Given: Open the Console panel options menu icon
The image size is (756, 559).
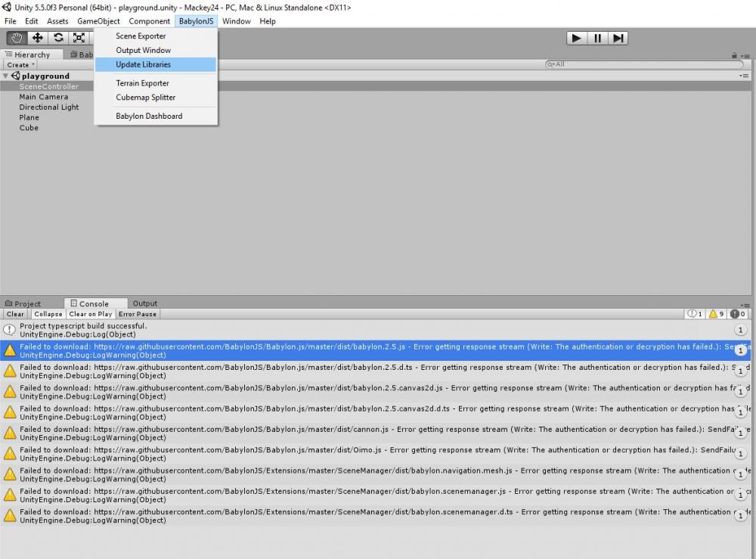Looking at the screenshot, I should (x=745, y=304).
